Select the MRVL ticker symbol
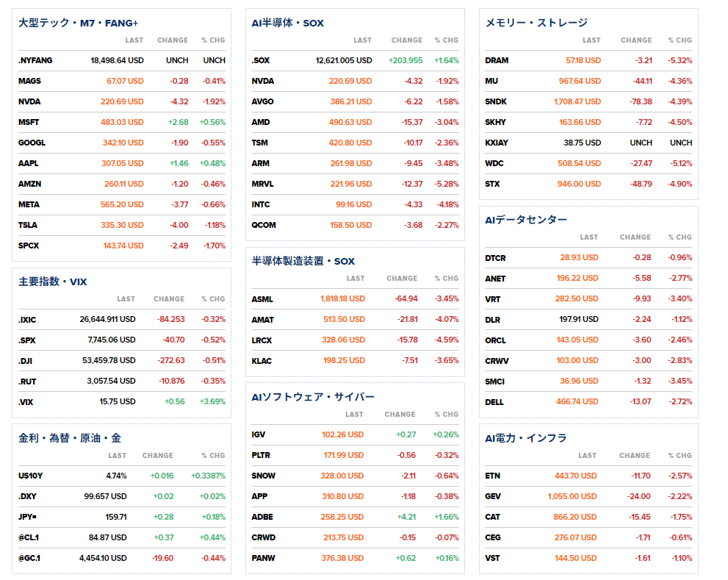728x580 pixels. pyautogui.click(x=263, y=184)
